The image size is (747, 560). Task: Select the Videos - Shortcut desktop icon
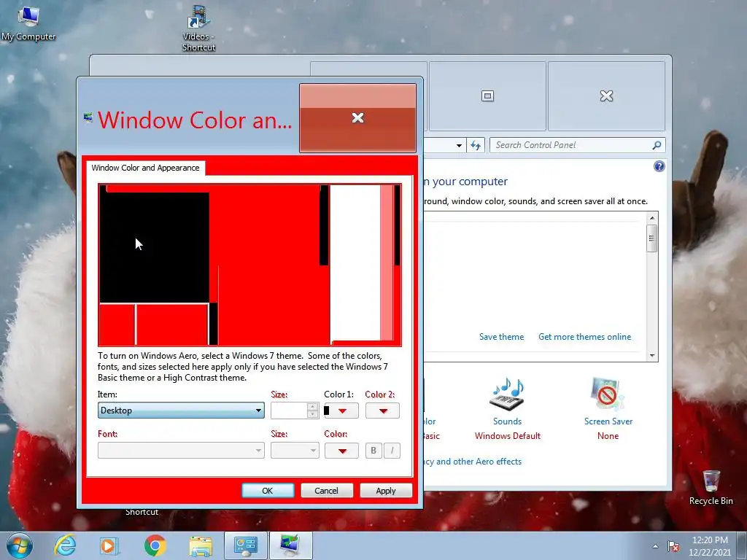[198, 28]
